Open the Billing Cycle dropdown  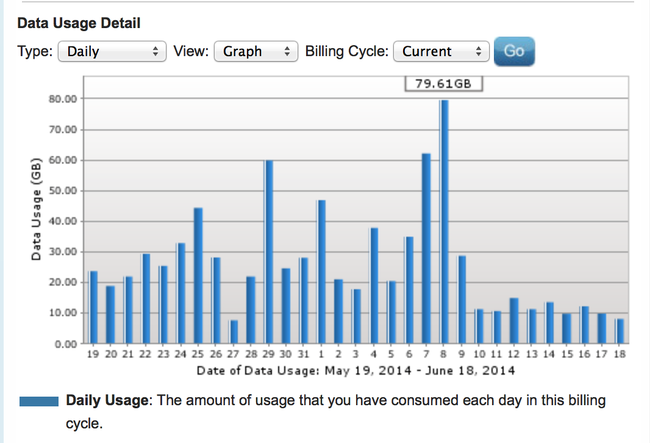coord(441,51)
